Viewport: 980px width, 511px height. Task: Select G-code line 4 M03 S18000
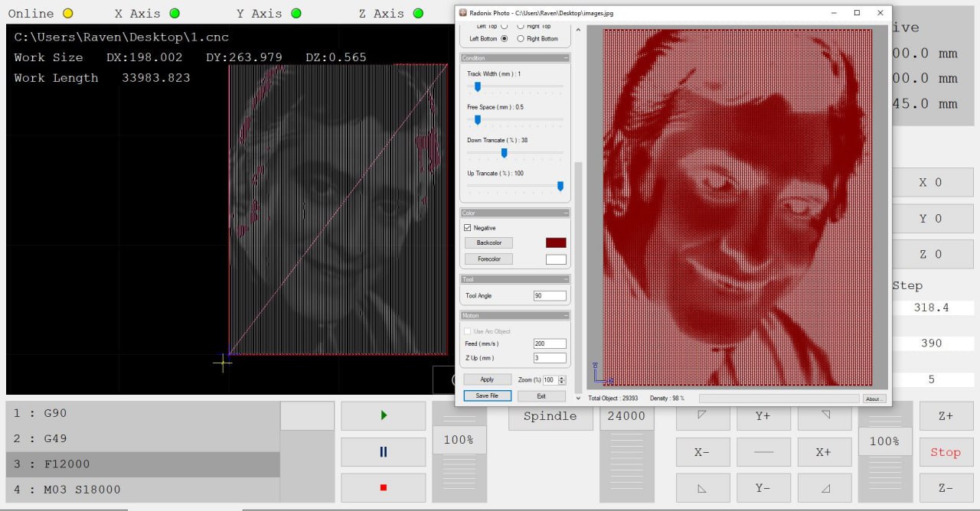142,490
